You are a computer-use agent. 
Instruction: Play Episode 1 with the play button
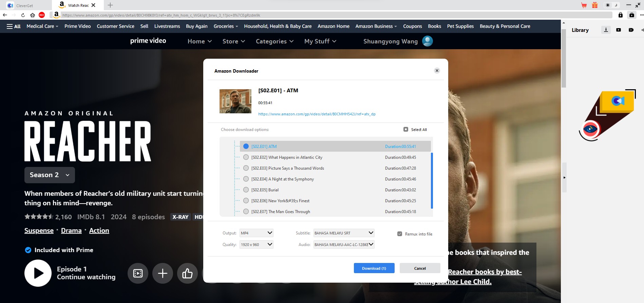coord(38,273)
